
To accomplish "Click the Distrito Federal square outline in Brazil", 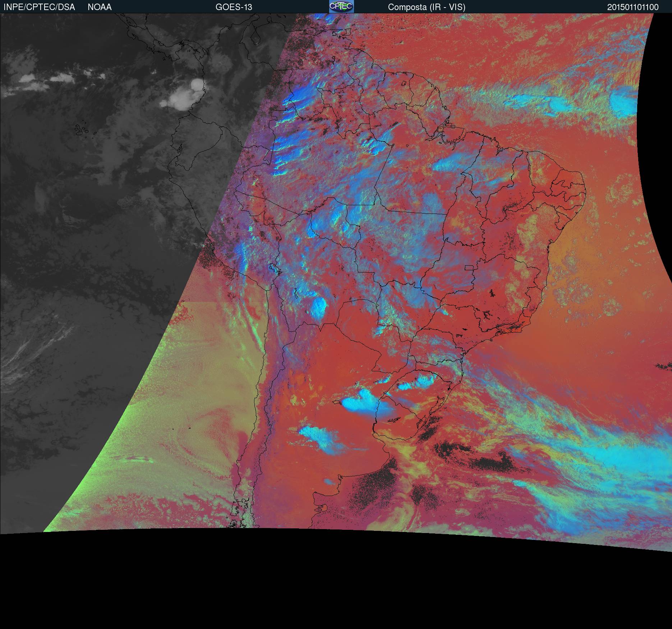I will tap(469, 267).
